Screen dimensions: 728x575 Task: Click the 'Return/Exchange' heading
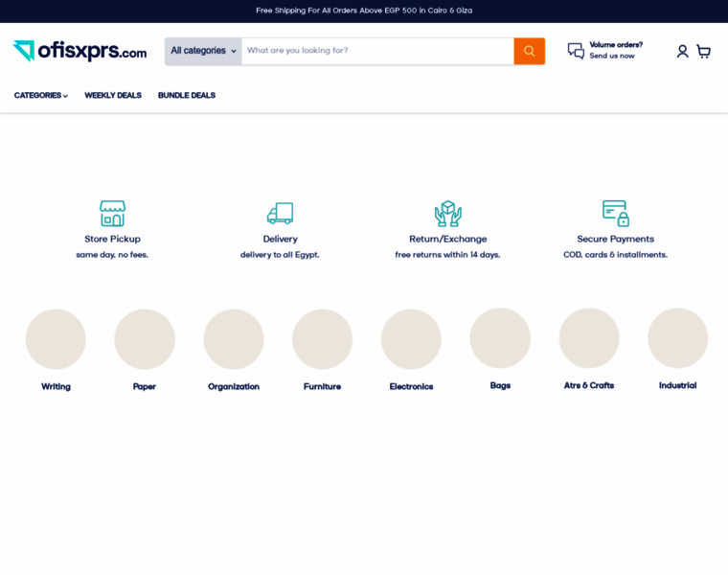[x=448, y=239]
